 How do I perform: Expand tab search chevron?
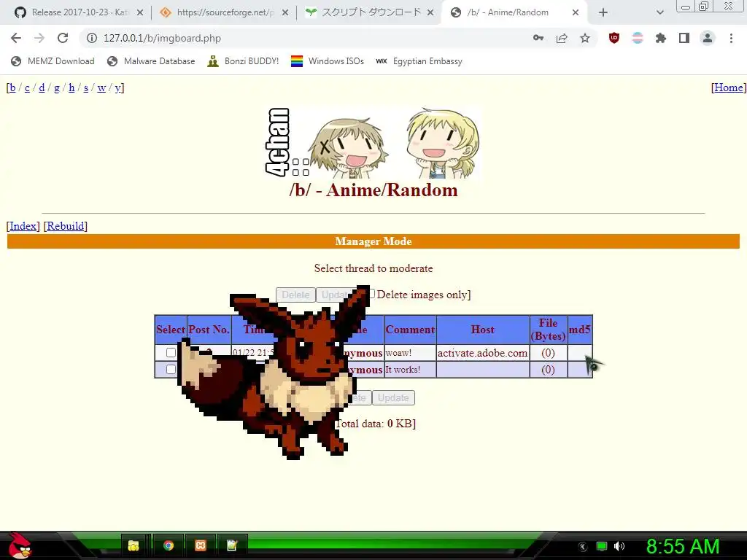point(659,12)
